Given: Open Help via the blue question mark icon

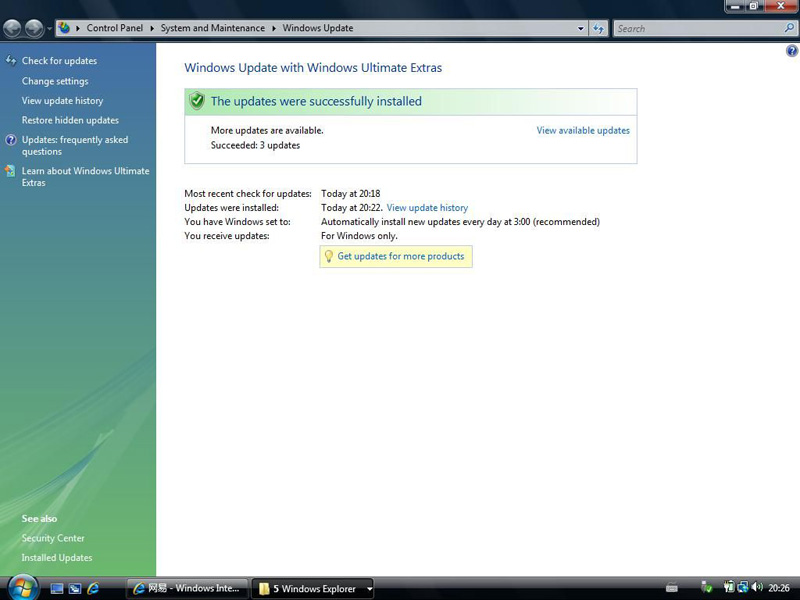Looking at the screenshot, I should click(792, 51).
